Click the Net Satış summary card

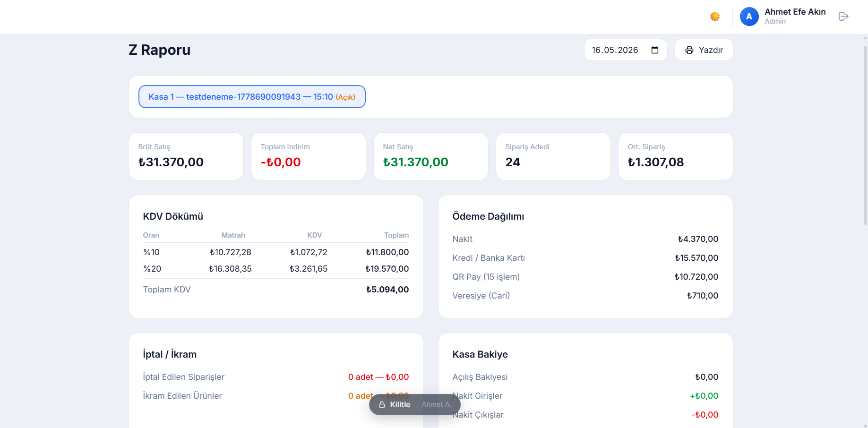pyautogui.click(x=431, y=156)
